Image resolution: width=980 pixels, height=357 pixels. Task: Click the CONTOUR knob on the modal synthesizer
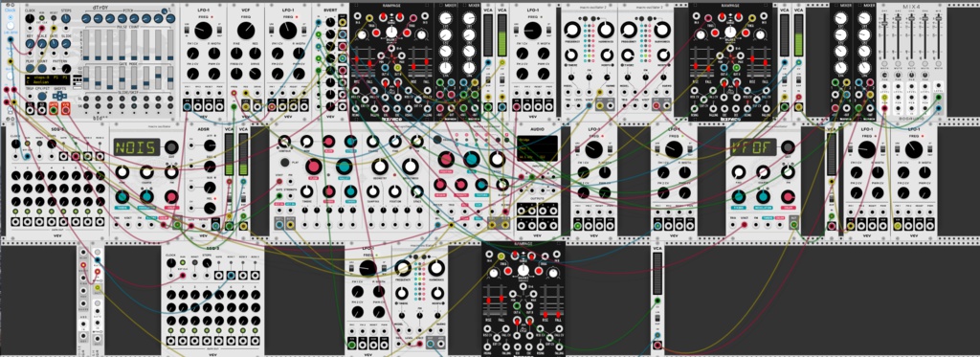284,142
